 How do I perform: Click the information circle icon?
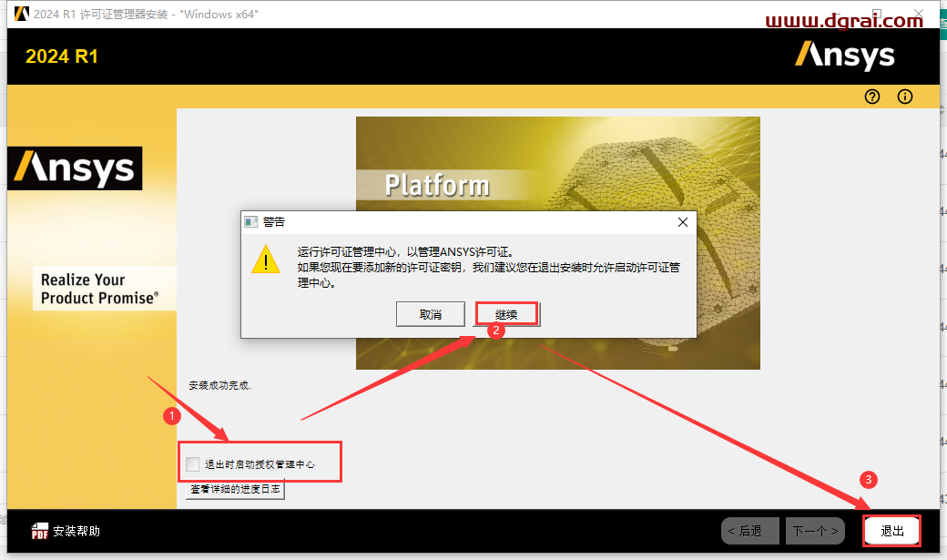[x=905, y=97]
